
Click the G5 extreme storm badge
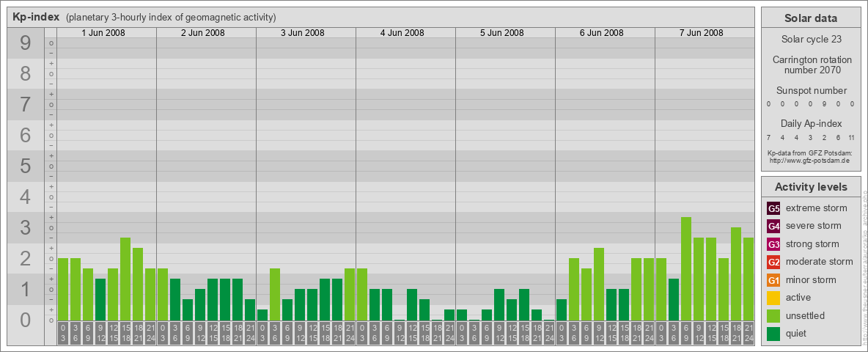click(773, 209)
